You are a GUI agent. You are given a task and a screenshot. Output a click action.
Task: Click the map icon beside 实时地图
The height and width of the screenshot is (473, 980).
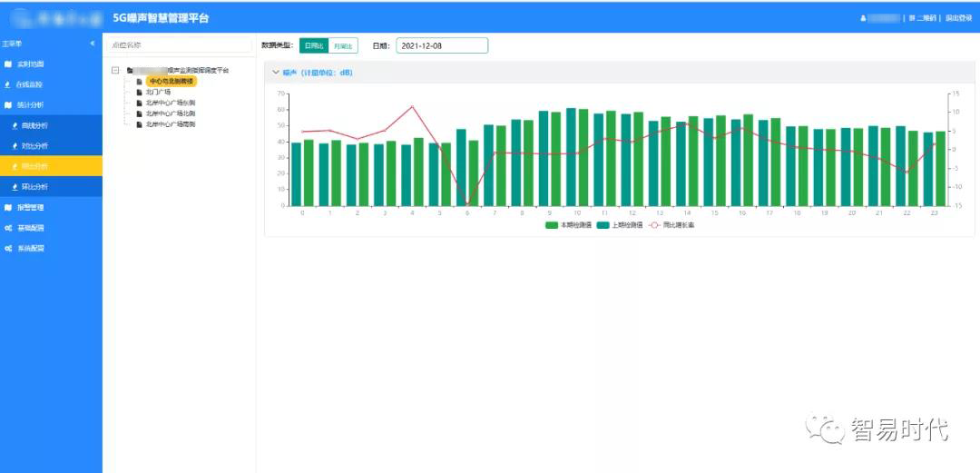pyautogui.click(x=7, y=64)
